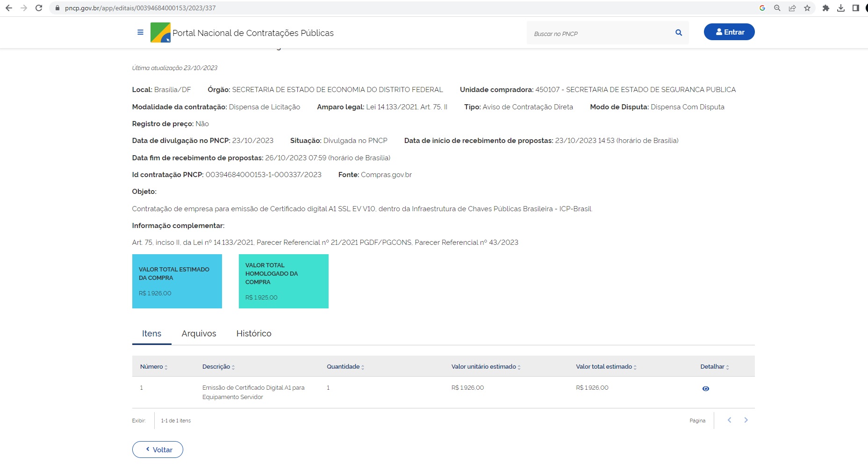Click the Voltar back button
The width and height of the screenshot is (868, 464).
click(158, 450)
